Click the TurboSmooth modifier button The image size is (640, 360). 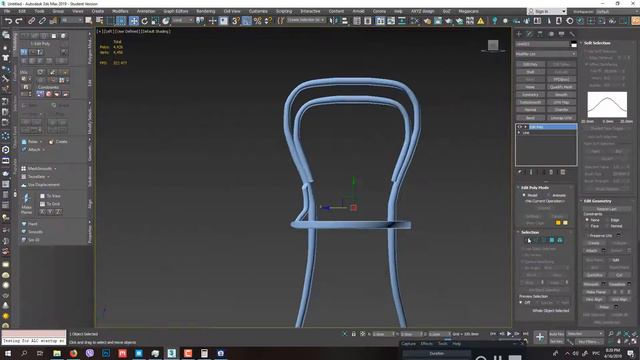click(530, 102)
